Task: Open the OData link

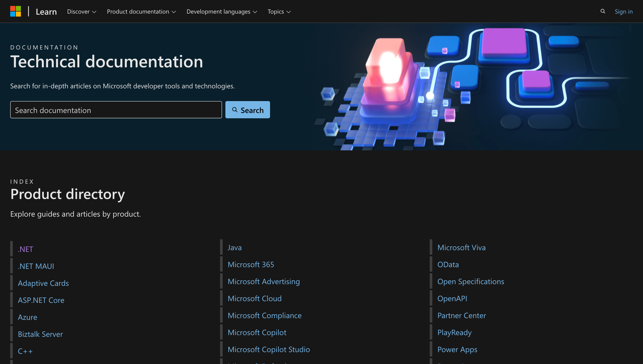Action: (x=448, y=264)
